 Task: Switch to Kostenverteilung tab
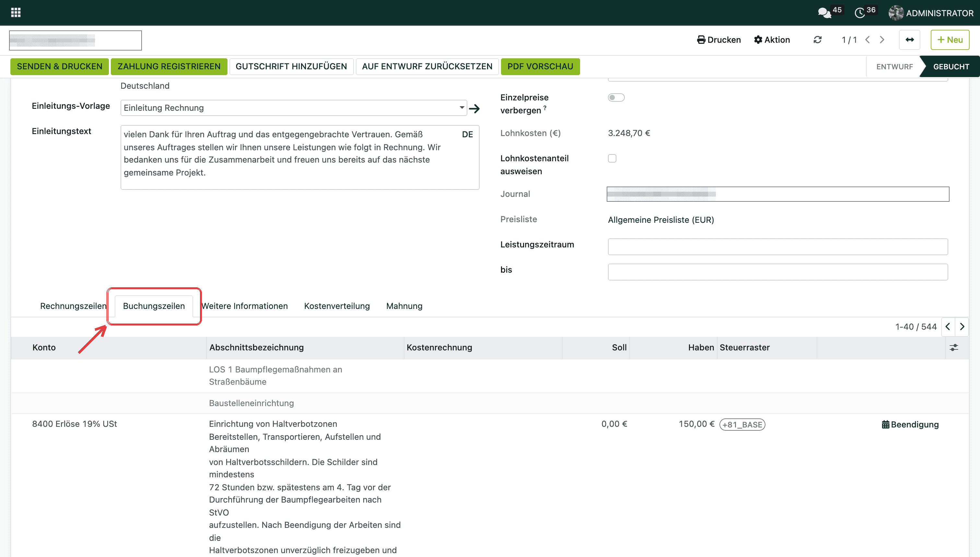337,306
